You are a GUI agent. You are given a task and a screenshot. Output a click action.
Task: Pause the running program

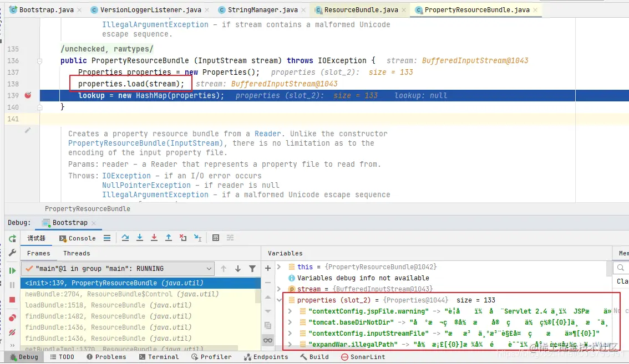coord(12,285)
